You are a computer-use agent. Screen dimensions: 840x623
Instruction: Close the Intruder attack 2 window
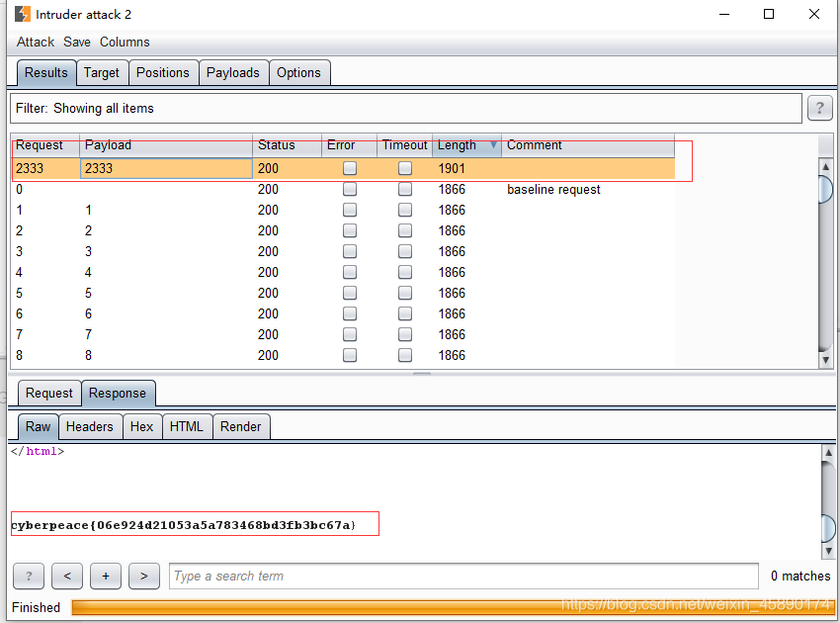(813, 14)
